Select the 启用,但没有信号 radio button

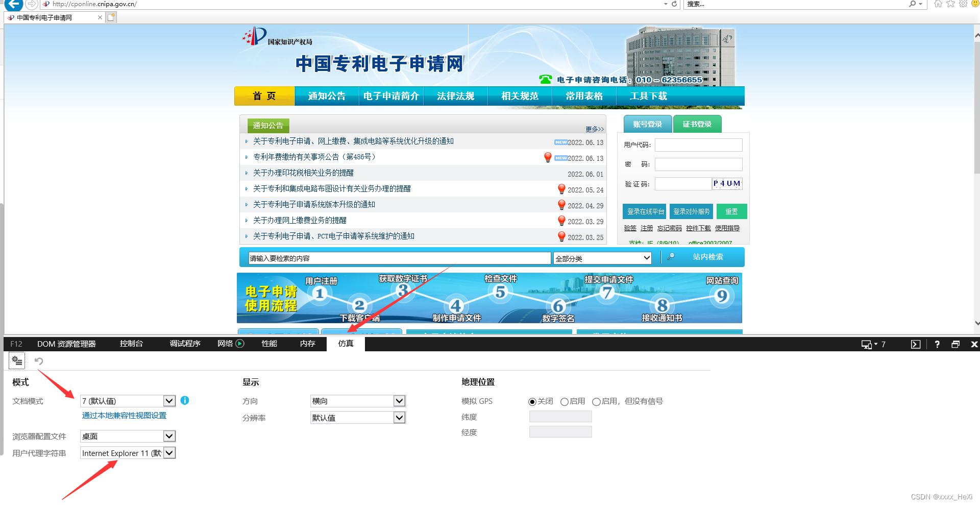point(596,402)
